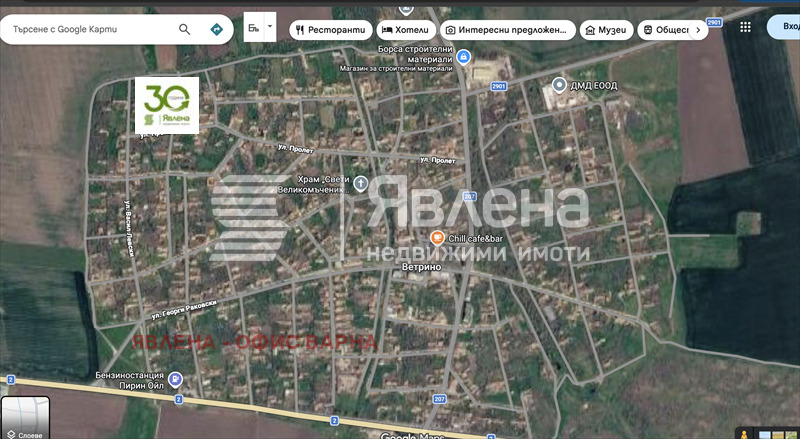Viewport: 800px width, 439px height.
Task: Click the Храм Свети Великомъченик text label
Action: click(x=314, y=184)
